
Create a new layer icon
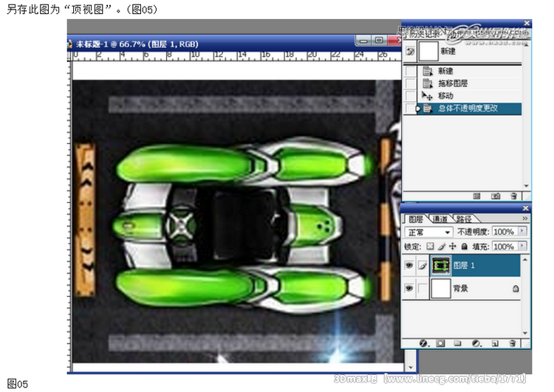tap(495, 343)
